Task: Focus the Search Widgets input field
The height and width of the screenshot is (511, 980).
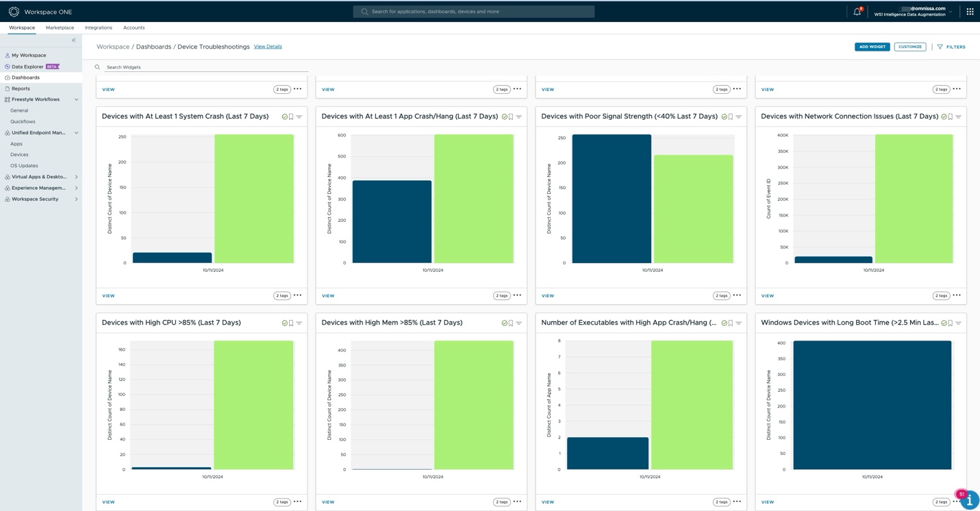Action: 205,67
